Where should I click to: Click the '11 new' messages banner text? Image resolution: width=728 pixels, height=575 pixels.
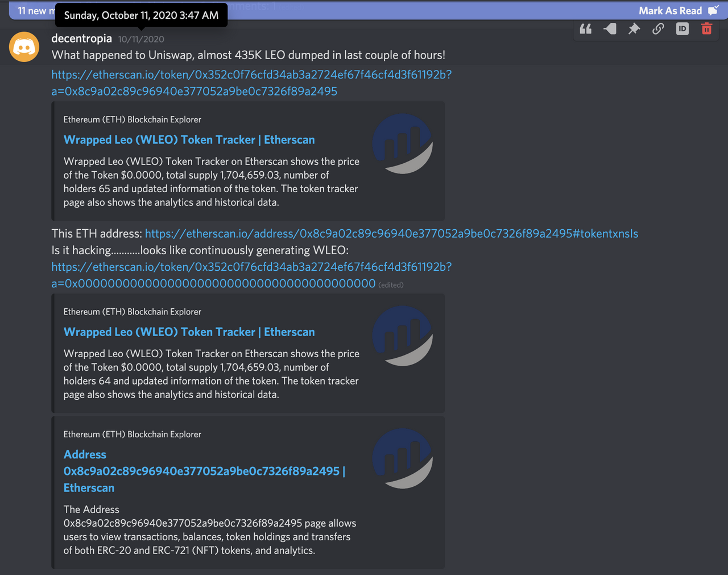36,11
